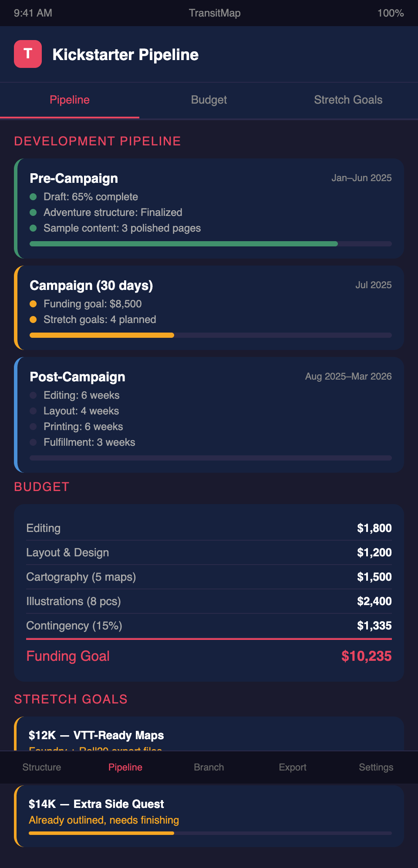Go to Branch in bottom navigation
Screen dimensions: 418x868
209,767
